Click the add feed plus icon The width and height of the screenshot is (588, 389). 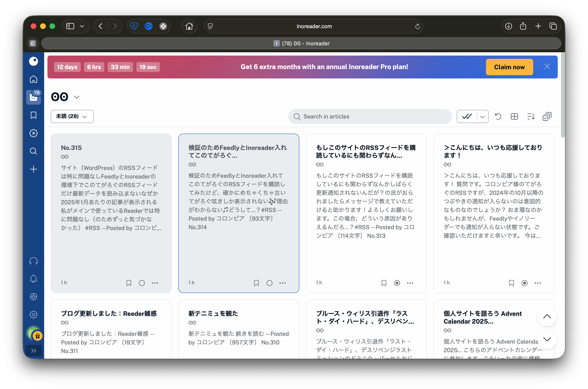tap(34, 169)
